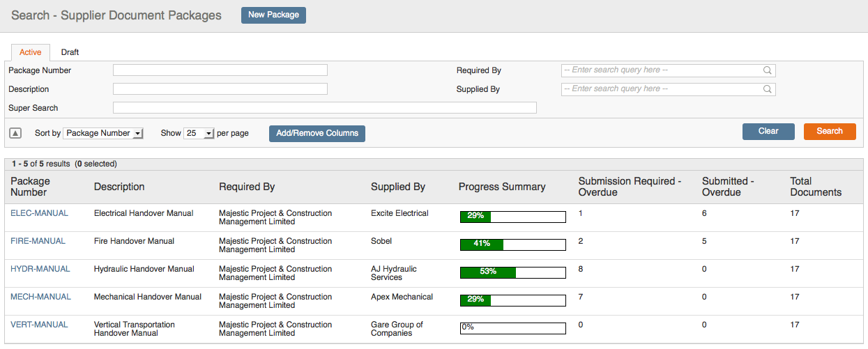The height and width of the screenshot is (349, 868).
Task: Click the orange Search button
Action: (830, 132)
